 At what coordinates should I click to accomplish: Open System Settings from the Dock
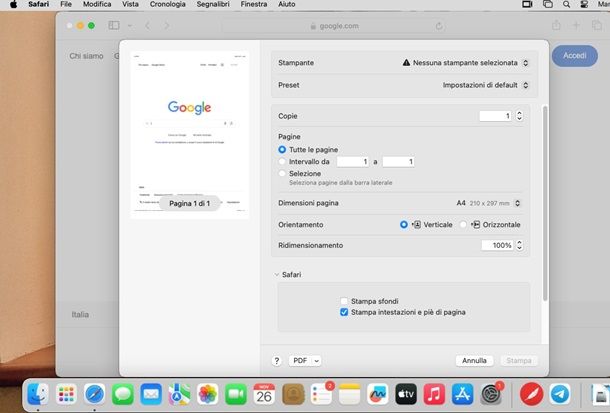coord(491,394)
